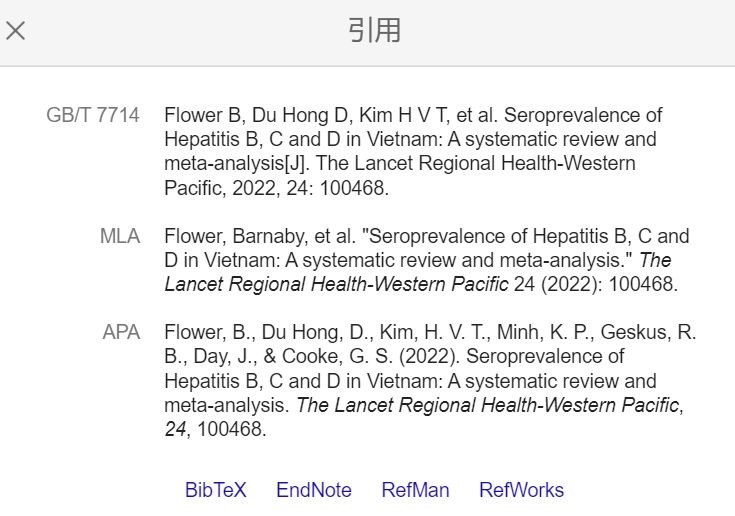
Task: Click "24 (2022): 100468" in MLA citation
Action: point(595,284)
